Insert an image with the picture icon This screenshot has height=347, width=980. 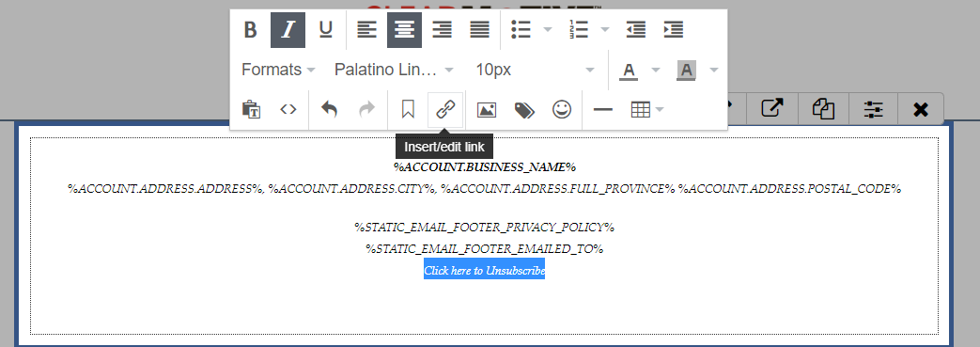[487, 110]
